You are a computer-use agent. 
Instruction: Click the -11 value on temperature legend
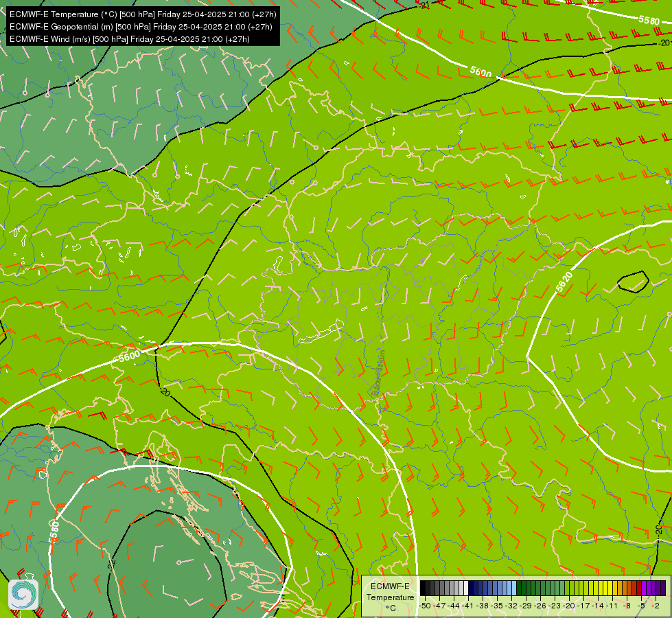612,606
